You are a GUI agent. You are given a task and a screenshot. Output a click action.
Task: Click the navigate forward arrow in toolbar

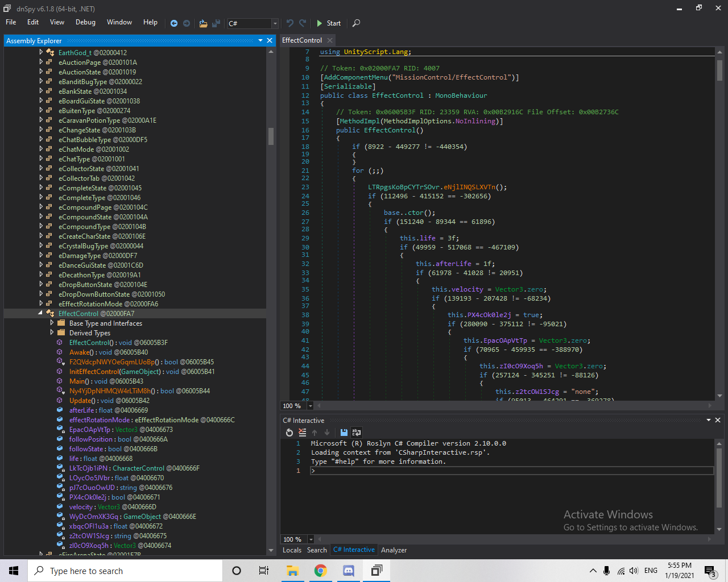coord(186,23)
